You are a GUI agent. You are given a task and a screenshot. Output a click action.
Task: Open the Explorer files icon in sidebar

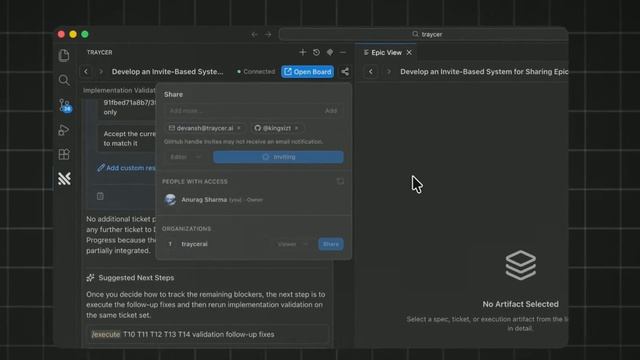(x=64, y=55)
